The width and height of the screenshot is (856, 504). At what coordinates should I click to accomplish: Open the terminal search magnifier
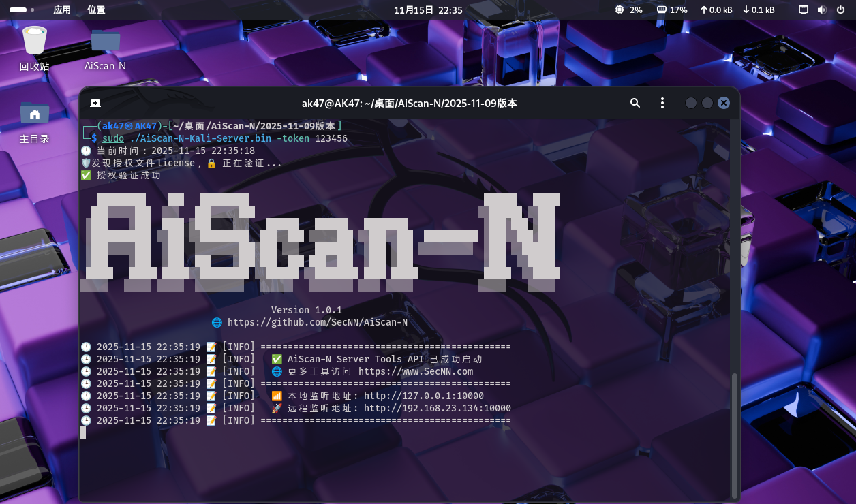point(635,103)
